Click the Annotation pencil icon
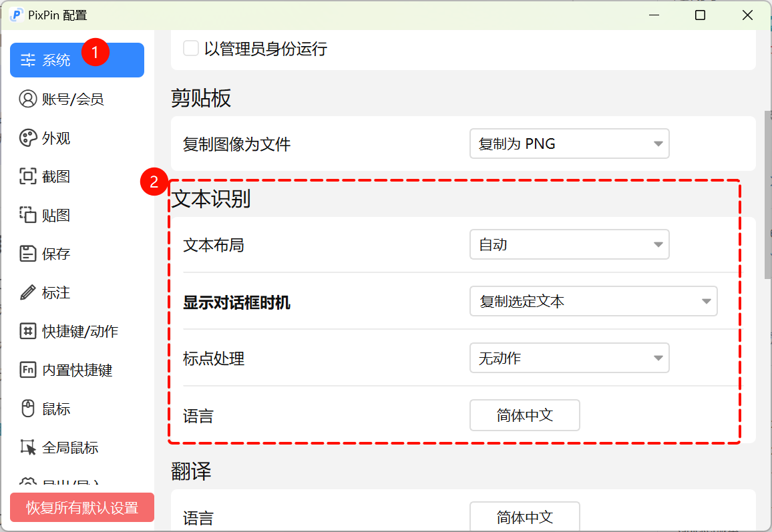 pyautogui.click(x=27, y=292)
